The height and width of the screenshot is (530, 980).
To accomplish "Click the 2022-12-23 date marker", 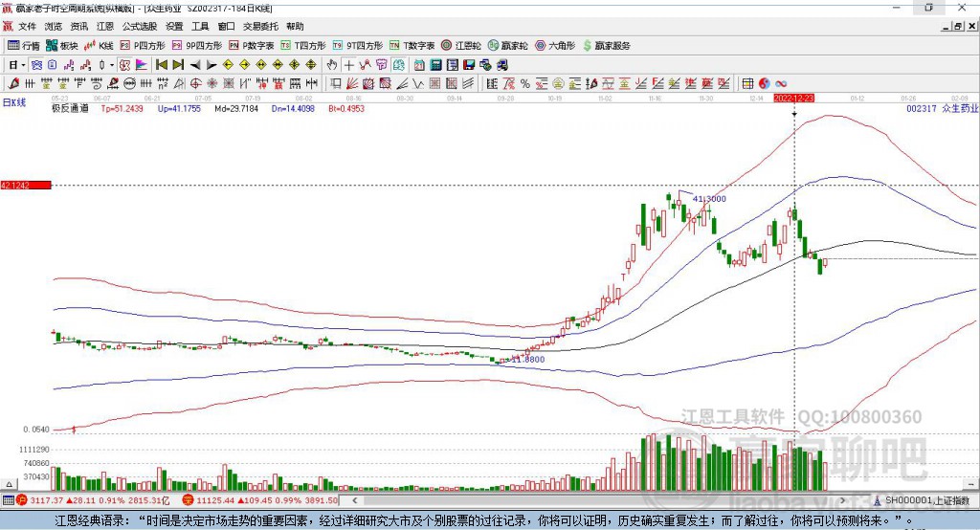I will [x=793, y=99].
